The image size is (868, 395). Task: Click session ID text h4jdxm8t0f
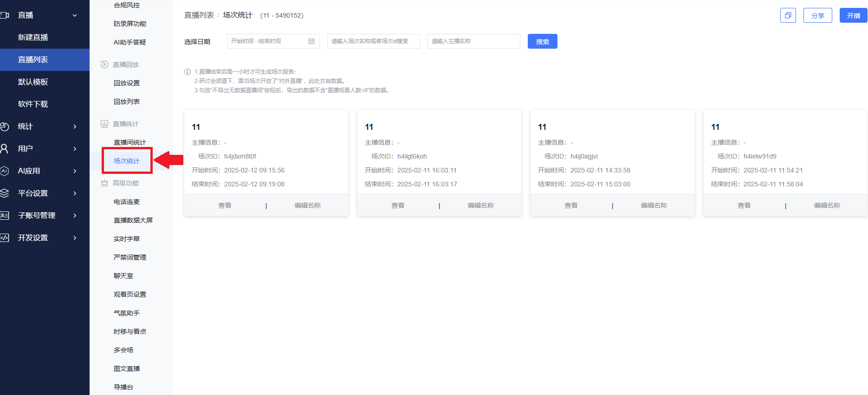(x=240, y=156)
